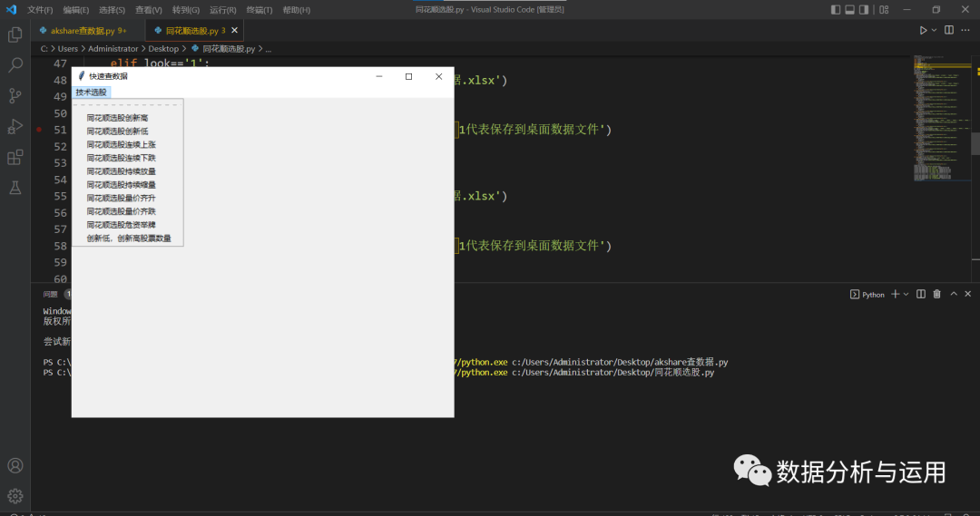980x516 pixels.
Task: Choose 创新低，创新高股票数量 menu entry
Action: click(x=128, y=238)
